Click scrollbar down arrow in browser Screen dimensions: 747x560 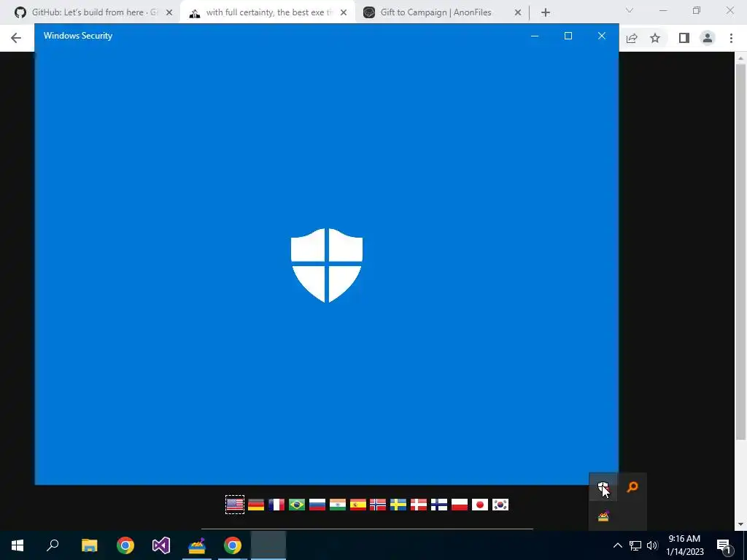coord(740,524)
